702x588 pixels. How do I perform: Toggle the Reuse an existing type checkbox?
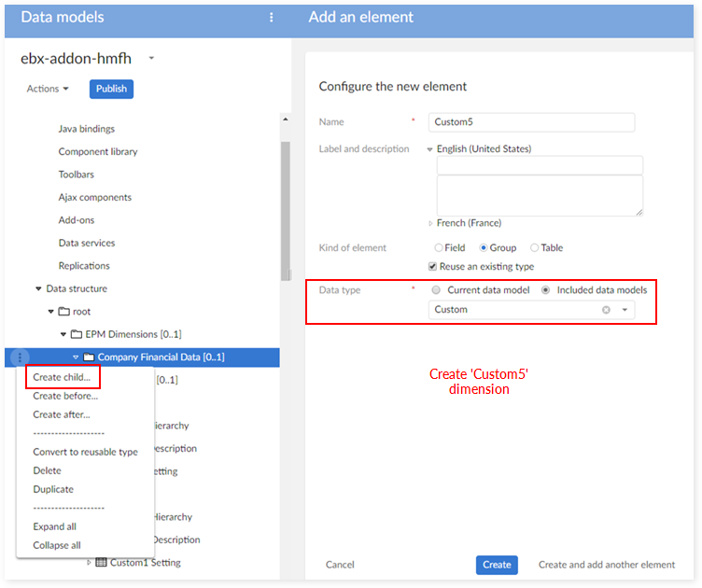click(x=433, y=267)
